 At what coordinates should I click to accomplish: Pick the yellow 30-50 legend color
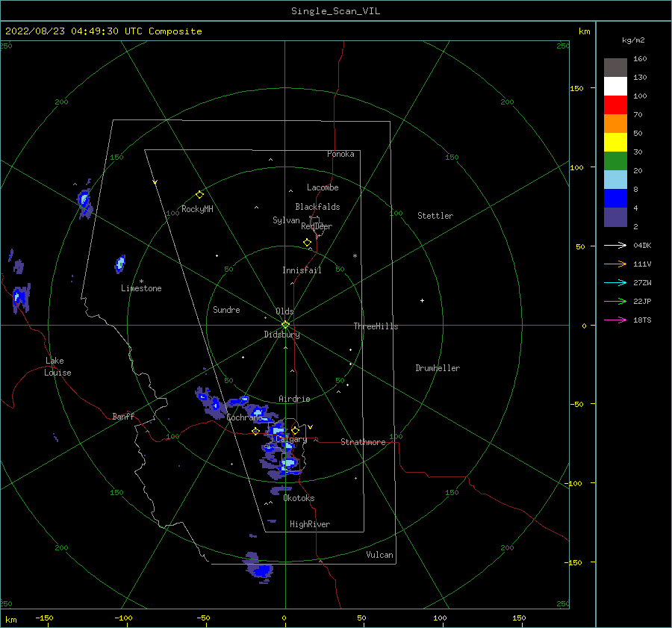pos(615,143)
